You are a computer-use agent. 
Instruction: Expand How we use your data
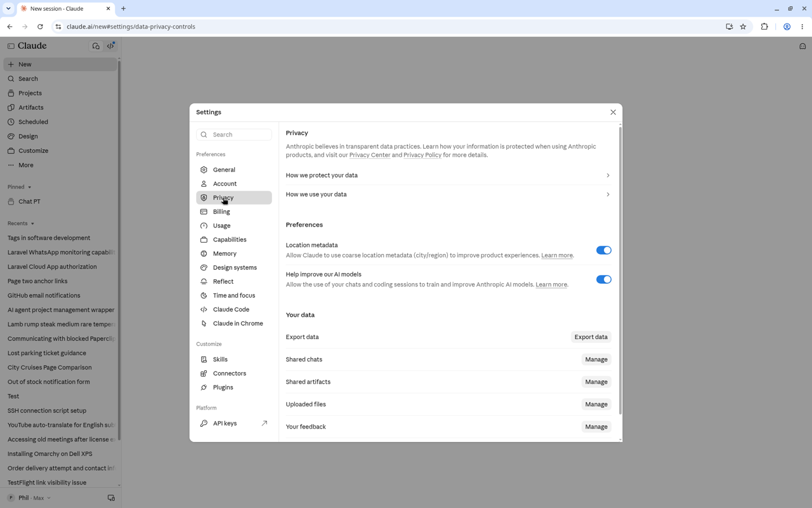[449, 194]
